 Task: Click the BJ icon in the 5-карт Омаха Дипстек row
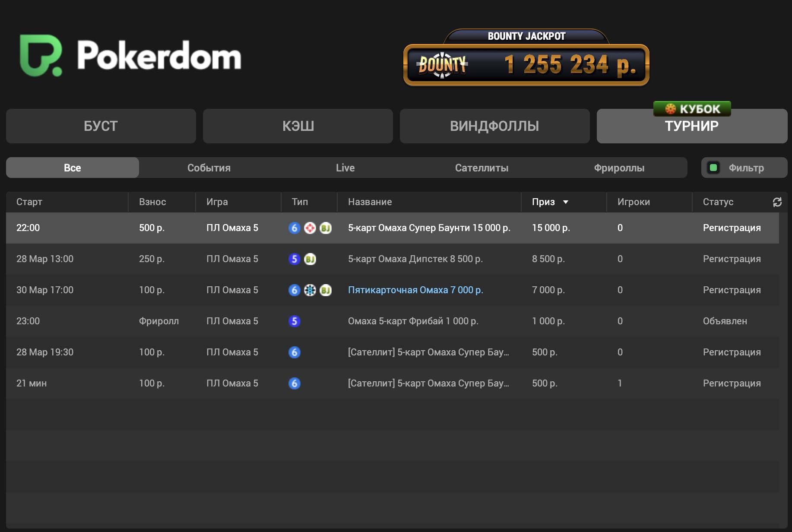(x=310, y=259)
